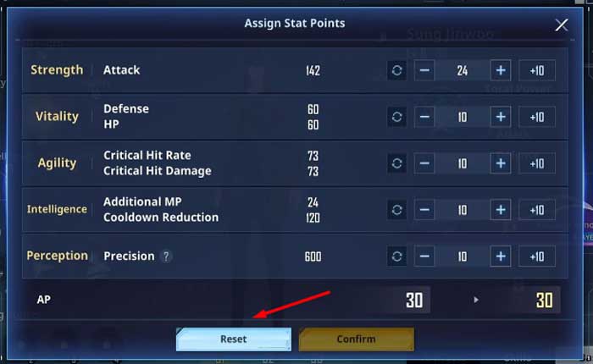This screenshot has width=593, height=364.
Task: Add +10 points to Agility
Action: tap(537, 163)
